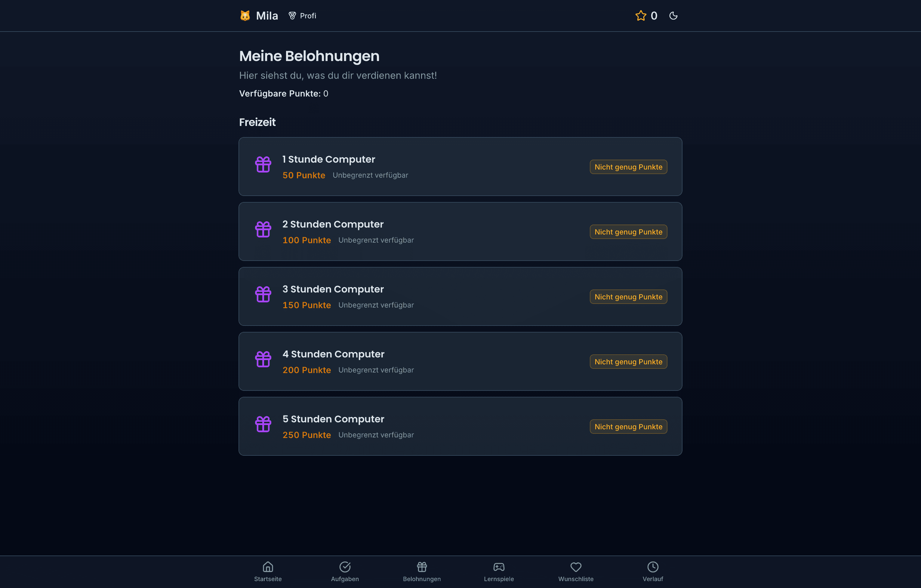Open Wunschliste heart tab
The height and width of the screenshot is (588, 921).
(x=576, y=571)
